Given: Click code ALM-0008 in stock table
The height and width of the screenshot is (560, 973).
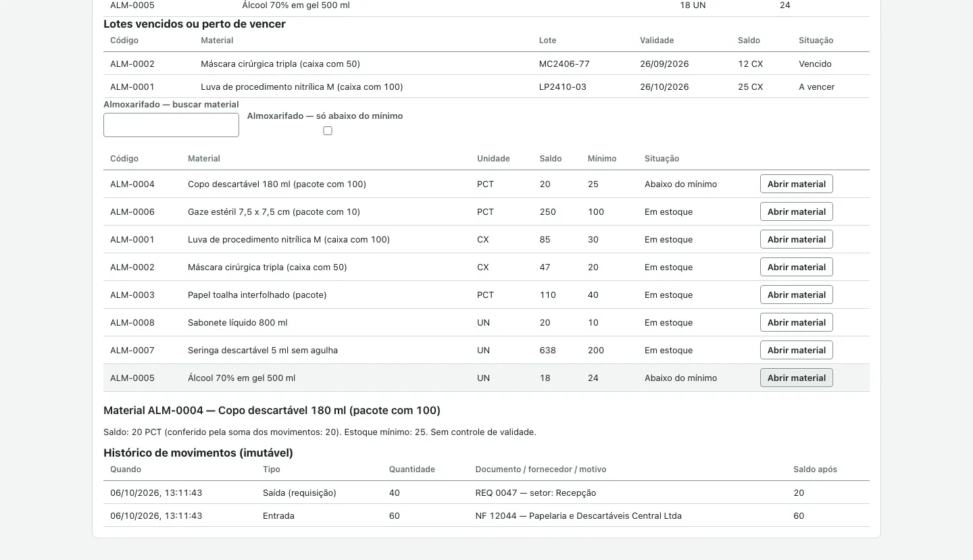Looking at the screenshot, I should [x=132, y=323].
